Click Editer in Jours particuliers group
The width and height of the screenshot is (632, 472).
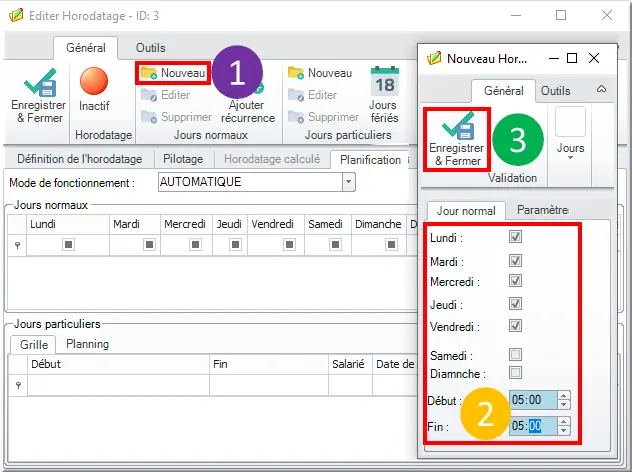312,95
